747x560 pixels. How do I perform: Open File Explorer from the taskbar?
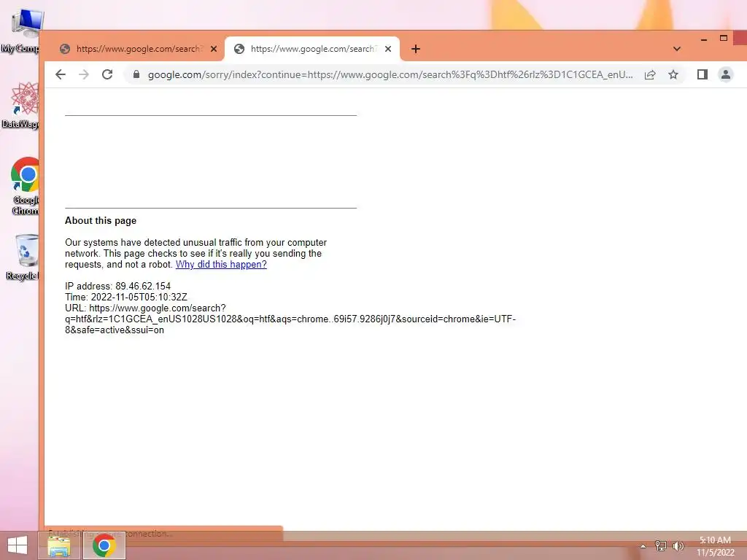pyautogui.click(x=59, y=545)
